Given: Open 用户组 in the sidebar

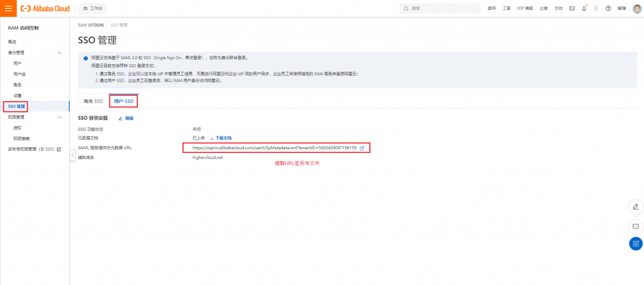Looking at the screenshot, I should pos(19,74).
